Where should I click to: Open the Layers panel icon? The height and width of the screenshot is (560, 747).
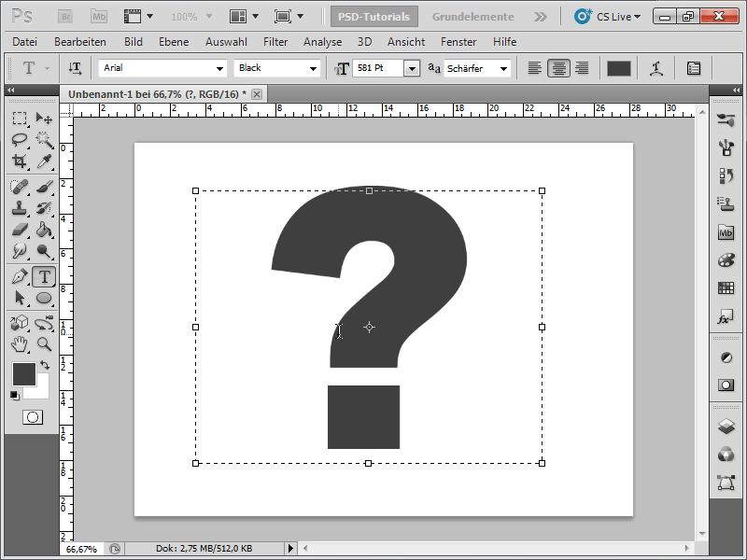(x=726, y=426)
